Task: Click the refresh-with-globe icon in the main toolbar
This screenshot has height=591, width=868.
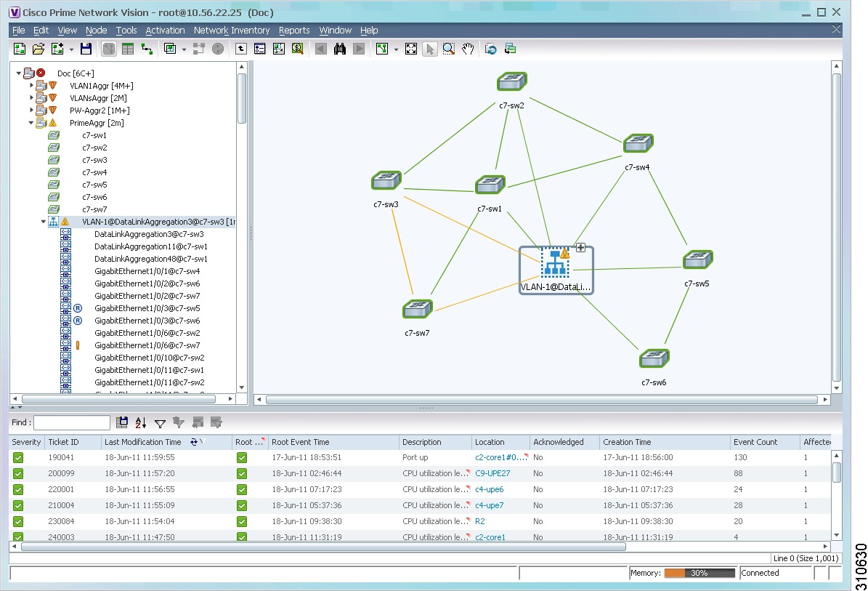Action: pos(490,49)
